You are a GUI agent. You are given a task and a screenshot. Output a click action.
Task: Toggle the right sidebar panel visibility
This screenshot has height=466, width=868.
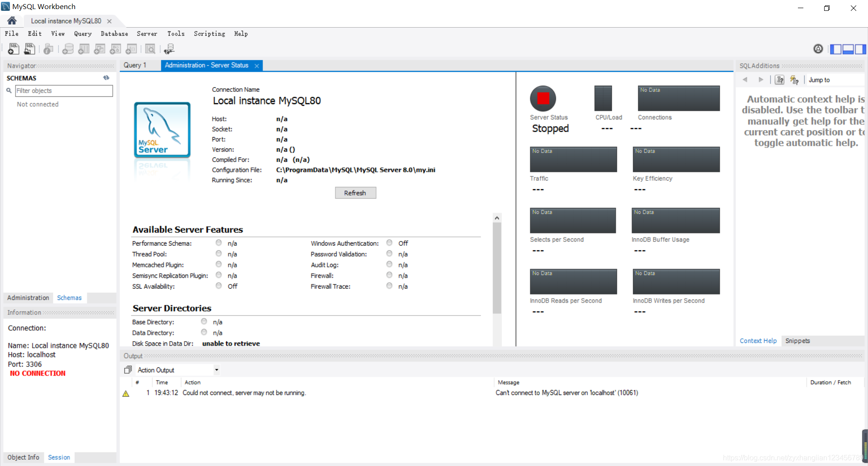click(x=860, y=49)
